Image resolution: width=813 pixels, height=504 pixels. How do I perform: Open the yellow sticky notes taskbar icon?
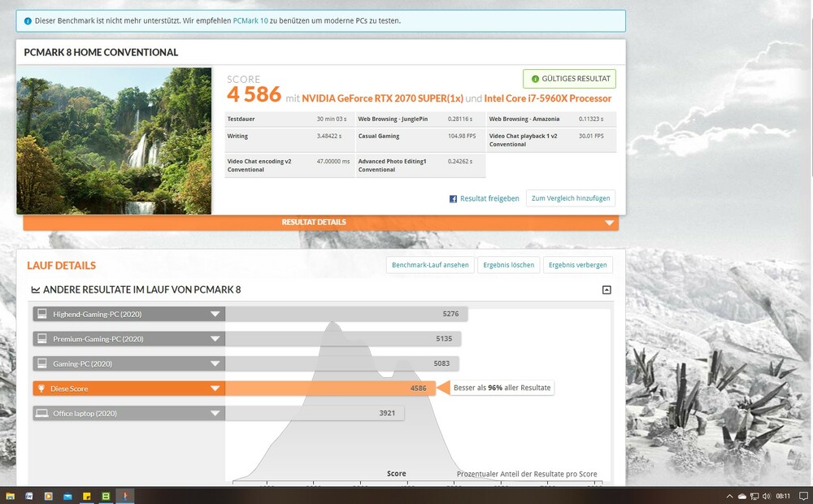click(87, 496)
